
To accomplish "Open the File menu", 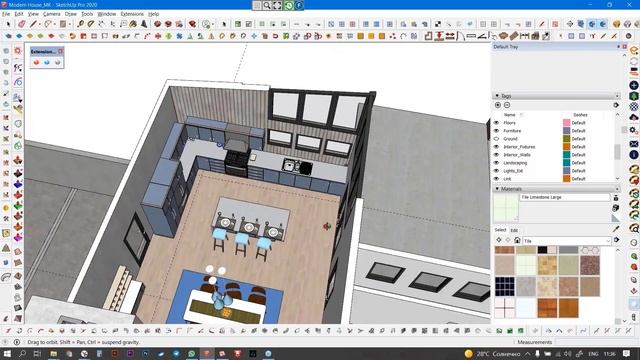I will (x=6, y=14).
